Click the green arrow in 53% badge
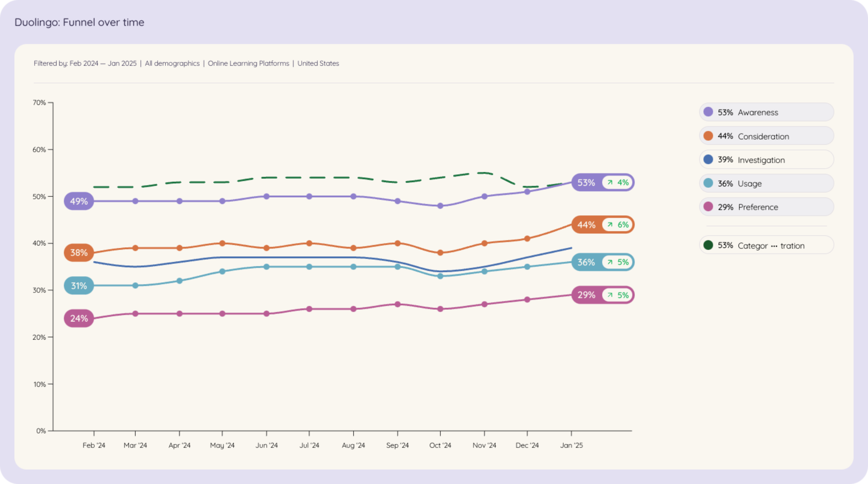868x484 pixels. point(610,182)
